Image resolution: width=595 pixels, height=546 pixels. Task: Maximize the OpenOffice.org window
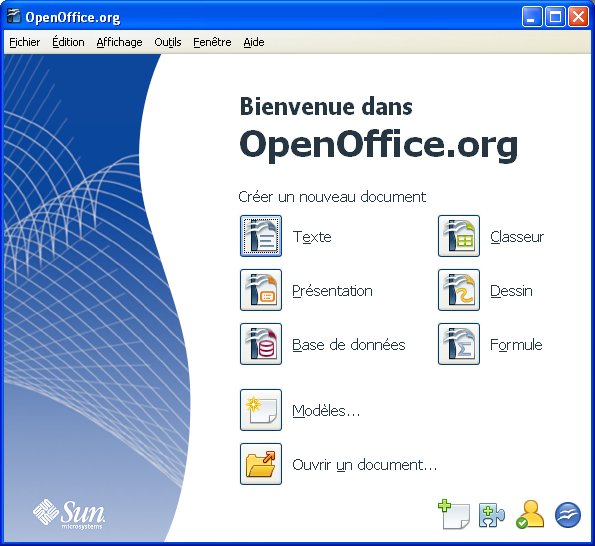pyautogui.click(x=555, y=17)
